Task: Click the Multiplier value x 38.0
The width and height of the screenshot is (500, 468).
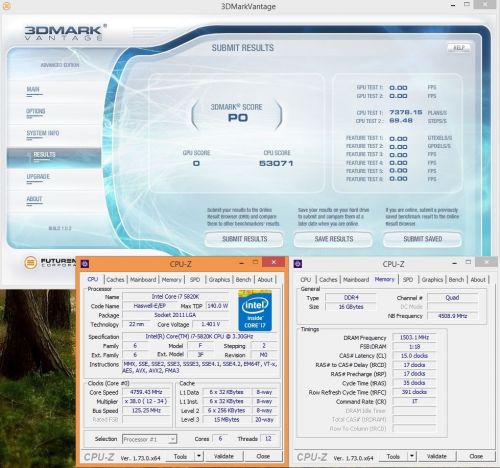Action: pos(146,401)
